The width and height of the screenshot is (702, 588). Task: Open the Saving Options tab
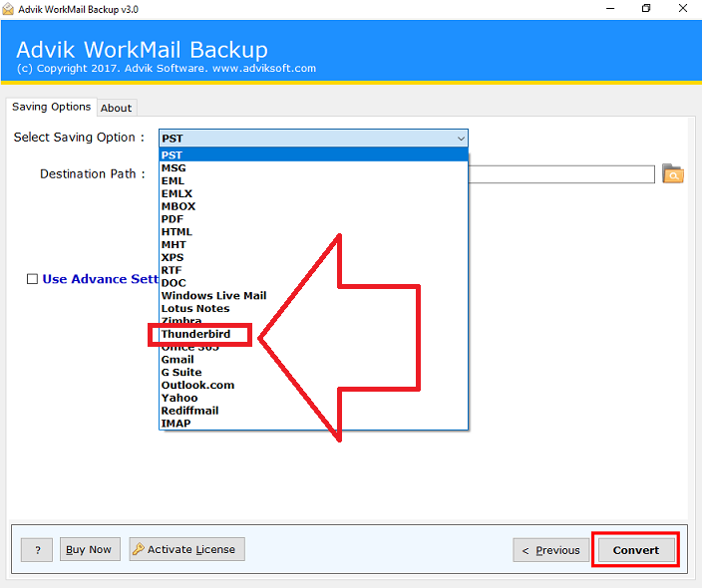52,107
